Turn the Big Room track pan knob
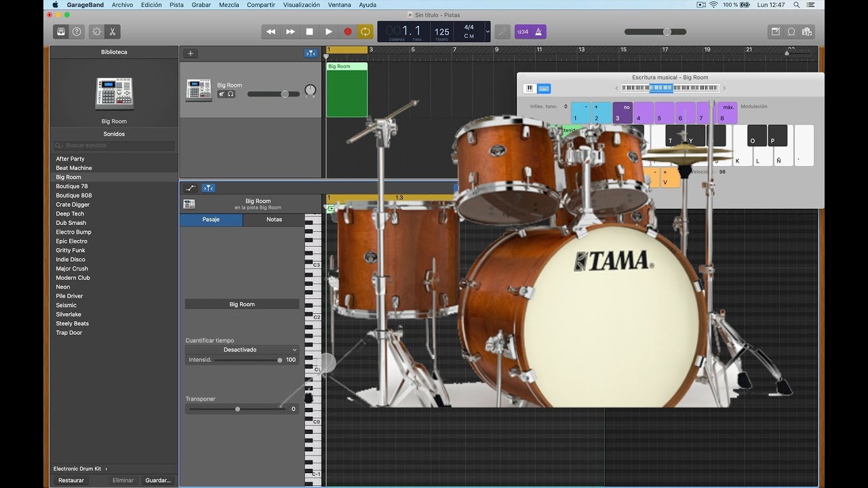 (311, 90)
